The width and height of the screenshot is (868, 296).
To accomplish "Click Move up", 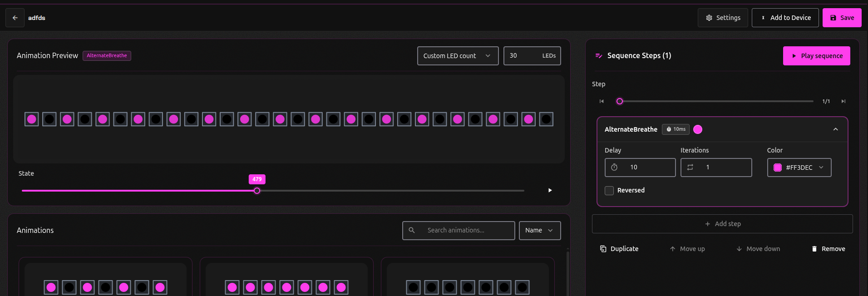I will click(687, 249).
